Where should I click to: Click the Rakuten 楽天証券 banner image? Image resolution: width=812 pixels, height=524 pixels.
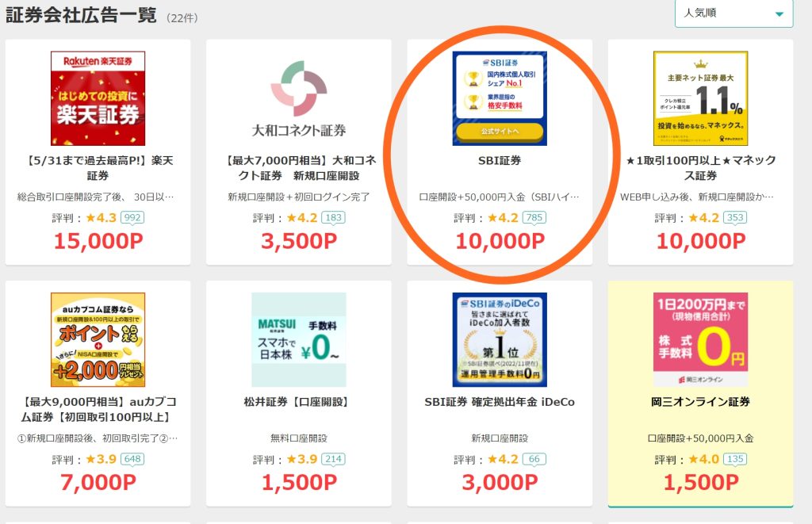point(98,98)
